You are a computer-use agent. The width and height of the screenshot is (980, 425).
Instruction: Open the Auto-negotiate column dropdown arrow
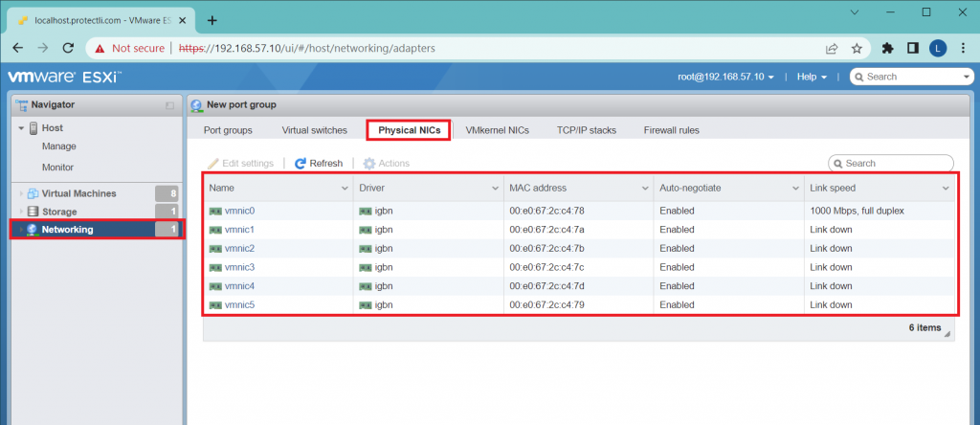(x=795, y=189)
